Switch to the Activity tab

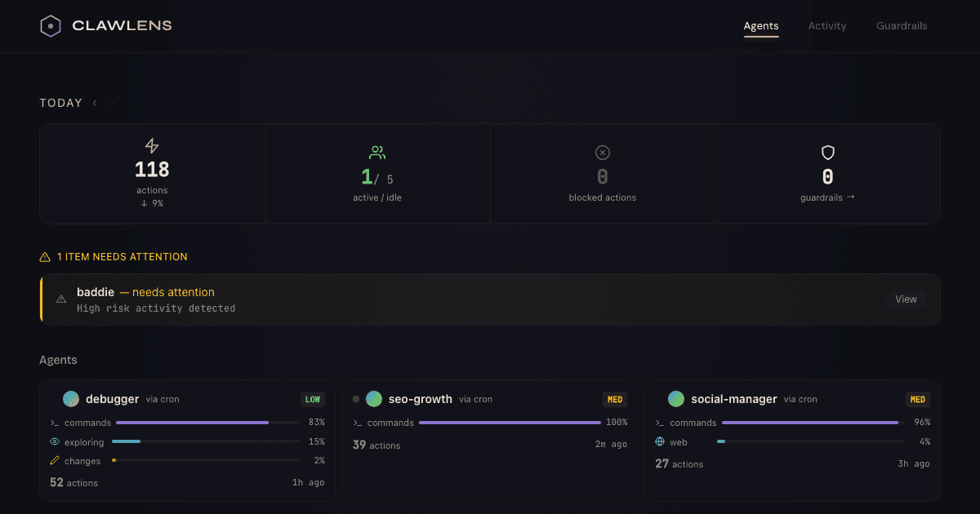[826, 25]
